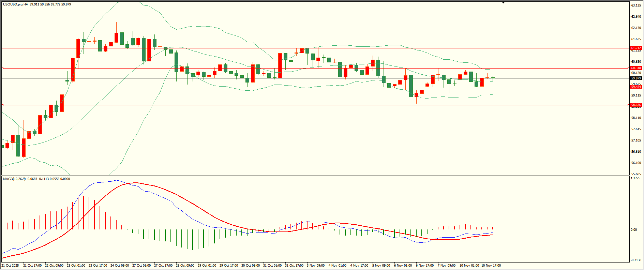Click the 63.135 price scale value

636,5
